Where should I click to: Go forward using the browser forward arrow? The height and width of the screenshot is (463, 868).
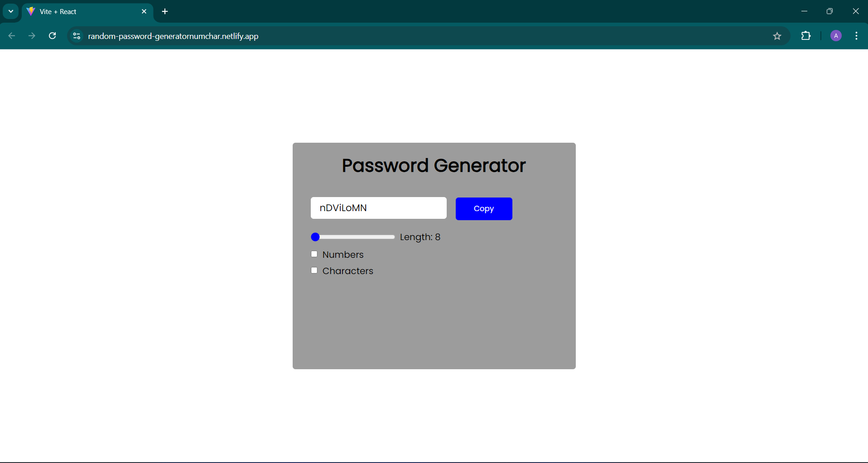[32, 36]
